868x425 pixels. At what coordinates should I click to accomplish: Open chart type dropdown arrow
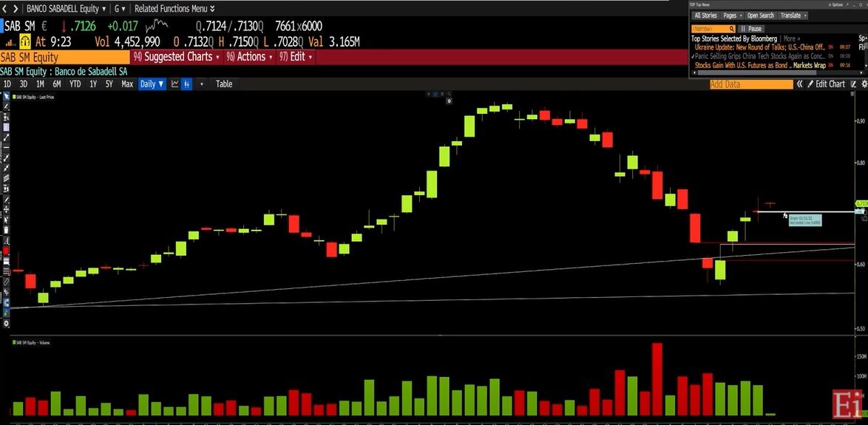point(202,84)
